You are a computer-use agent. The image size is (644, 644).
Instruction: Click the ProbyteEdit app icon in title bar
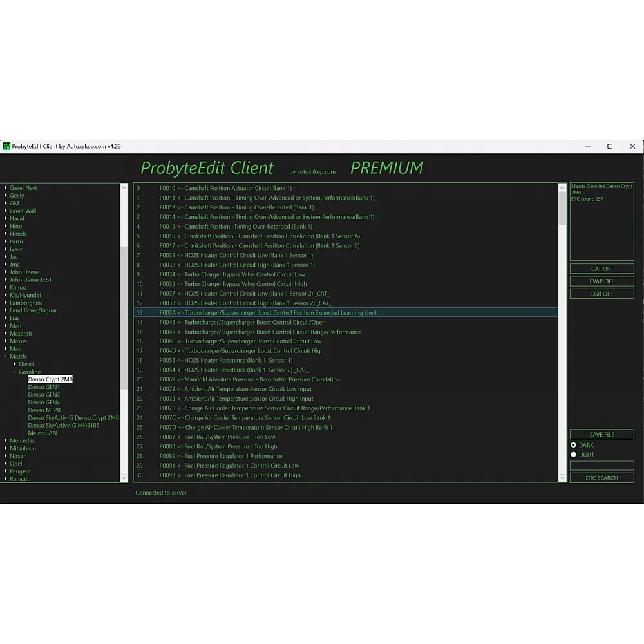coord(7,146)
